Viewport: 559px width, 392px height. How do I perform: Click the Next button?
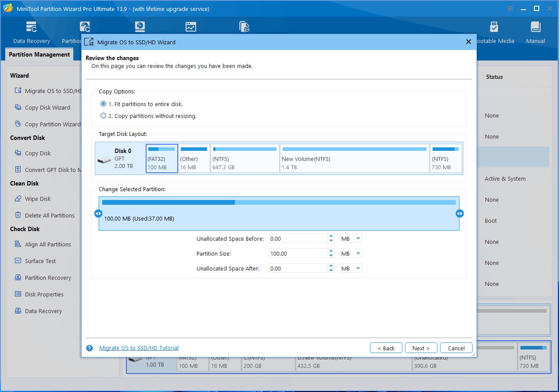click(421, 348)
